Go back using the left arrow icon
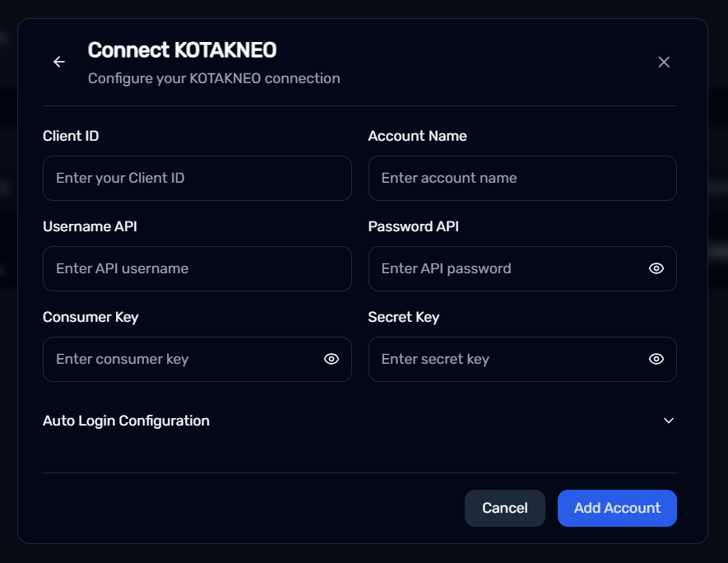Screen dimensions: 728x563 pos(59,62)
